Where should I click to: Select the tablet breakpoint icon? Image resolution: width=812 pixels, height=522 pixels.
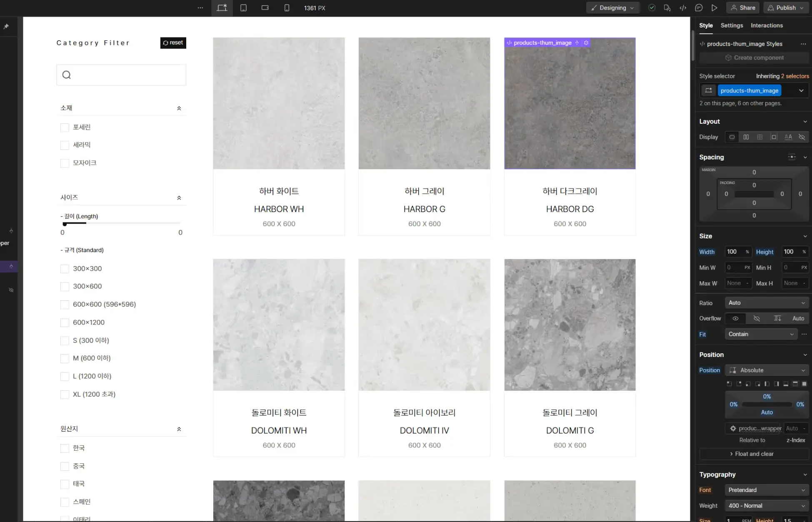pyautogui.click(x=243, y=8)
